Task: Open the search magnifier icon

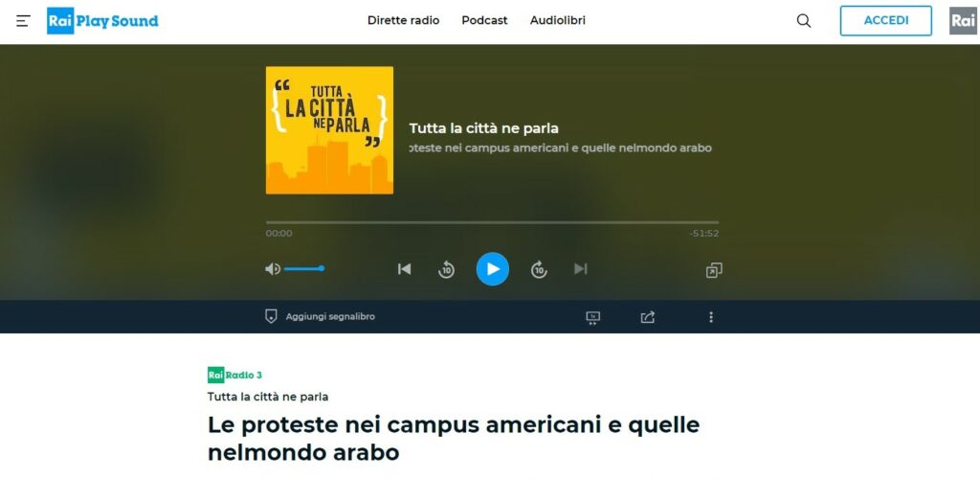Action: point(804,21)
